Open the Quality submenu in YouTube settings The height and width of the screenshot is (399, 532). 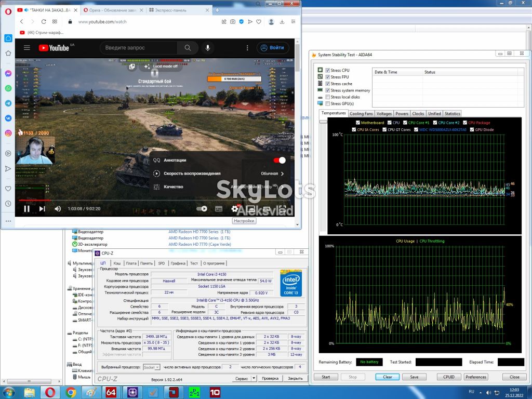219,187
